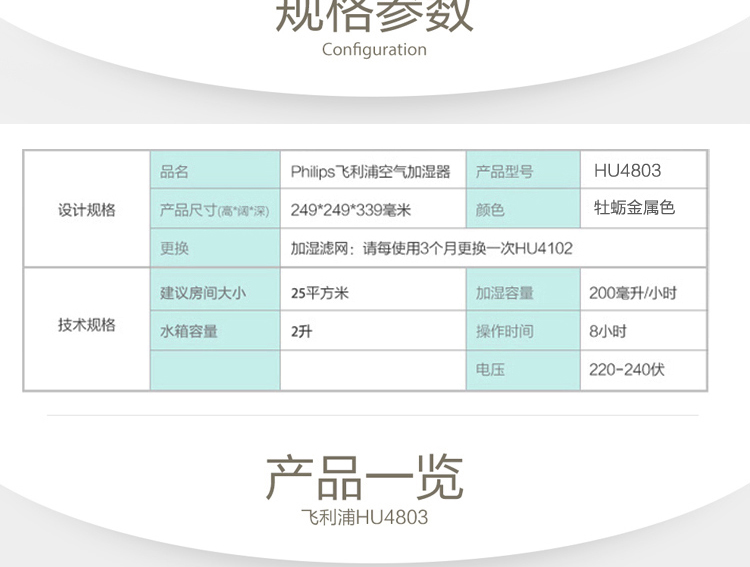Click the 操作时间 label cell

coord(523,331)
